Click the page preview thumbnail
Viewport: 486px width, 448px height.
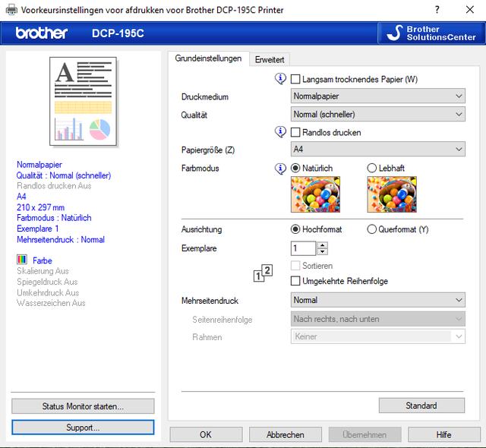click(x=84, y=102)
